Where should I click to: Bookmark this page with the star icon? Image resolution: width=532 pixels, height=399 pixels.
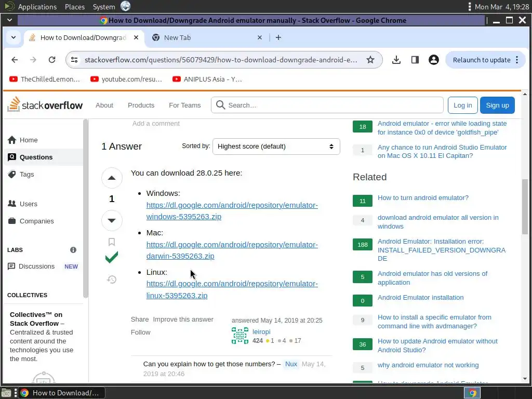point(370,60)
